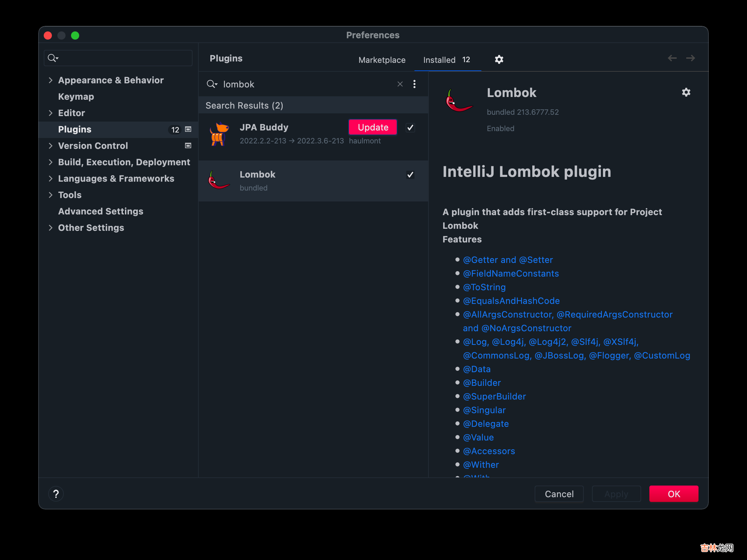Viewport: 747px width, 560px height.
Task: Click the Cancel button
Action: pyautogui.click(x=559, y=494)
